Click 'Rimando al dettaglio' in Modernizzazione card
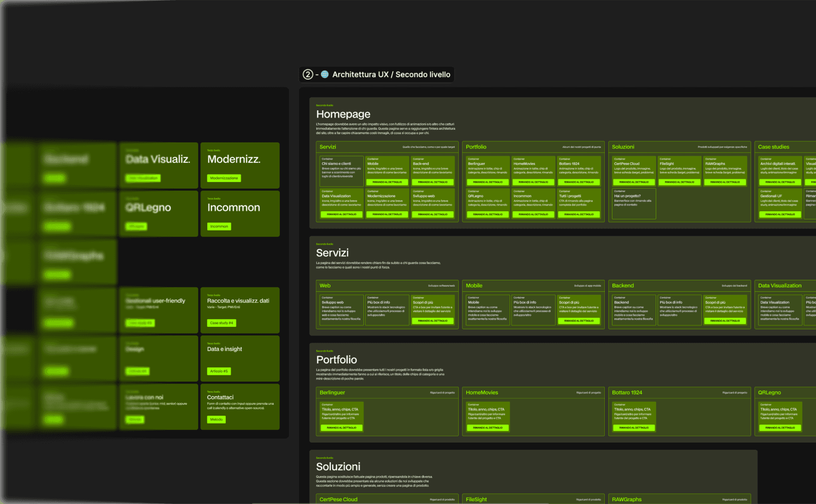Screen dimensions: 816x504 click(387, 215)
